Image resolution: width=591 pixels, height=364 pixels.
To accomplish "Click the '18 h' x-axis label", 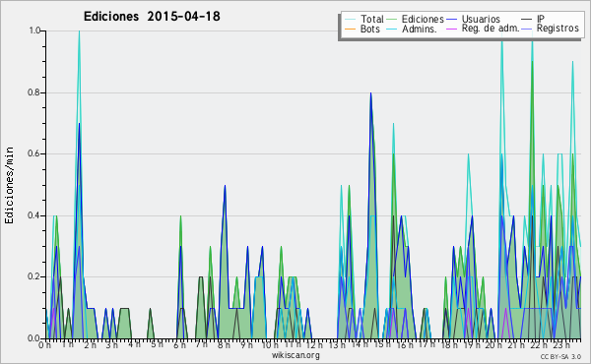I will click(x=449, y=344).
